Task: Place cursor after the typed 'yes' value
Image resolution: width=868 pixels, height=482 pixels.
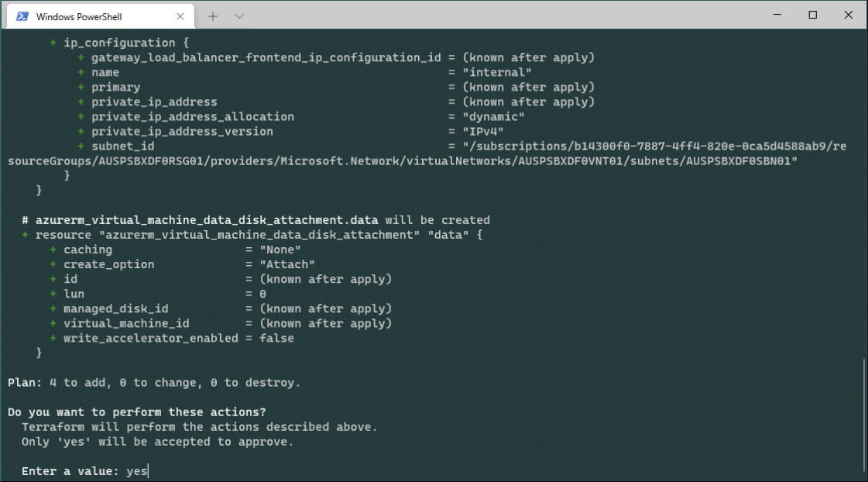Action: [147, 470]
